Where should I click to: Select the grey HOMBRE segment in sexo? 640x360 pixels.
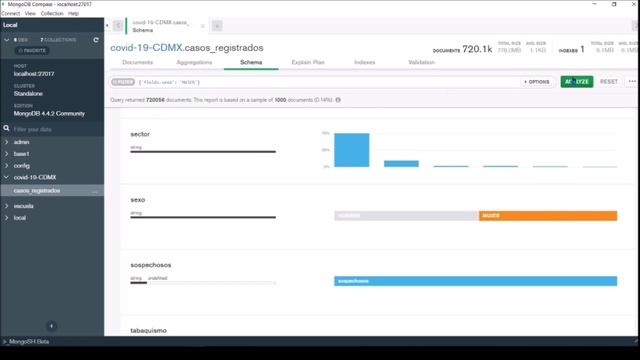(406, 216)
